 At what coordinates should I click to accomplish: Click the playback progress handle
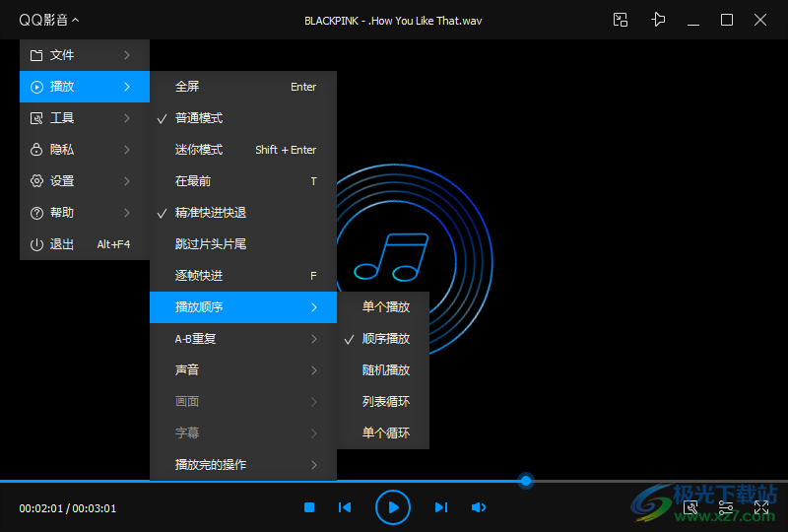[x=526, y=481]
